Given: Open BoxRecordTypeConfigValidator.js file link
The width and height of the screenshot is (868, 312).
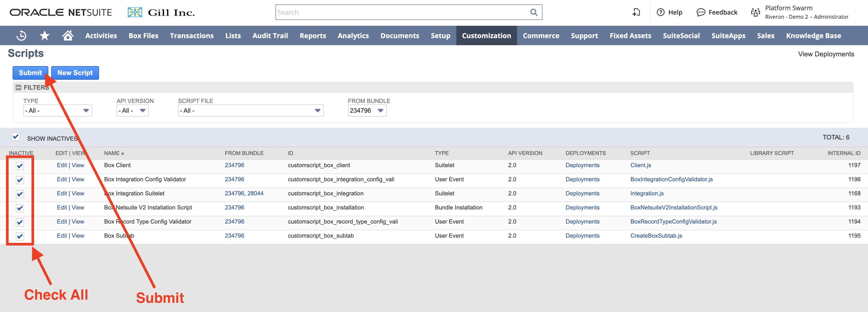Looking at the screenshot, I should click(x=673, y=222).
